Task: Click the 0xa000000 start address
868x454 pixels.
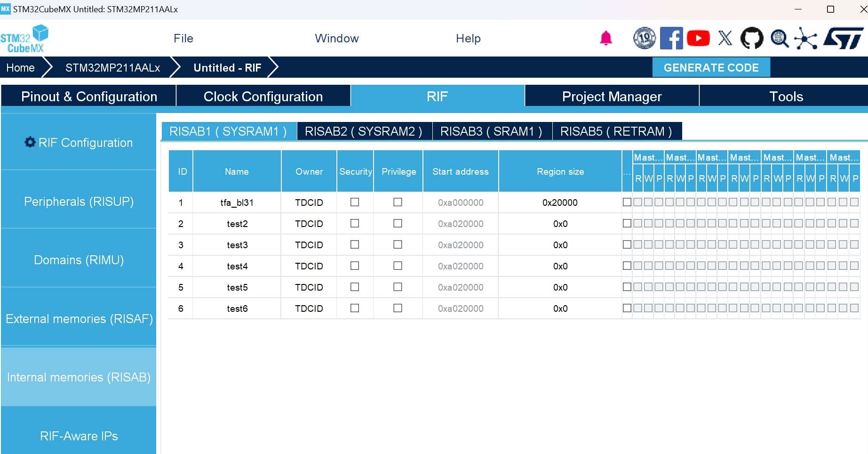Action: 461,203
